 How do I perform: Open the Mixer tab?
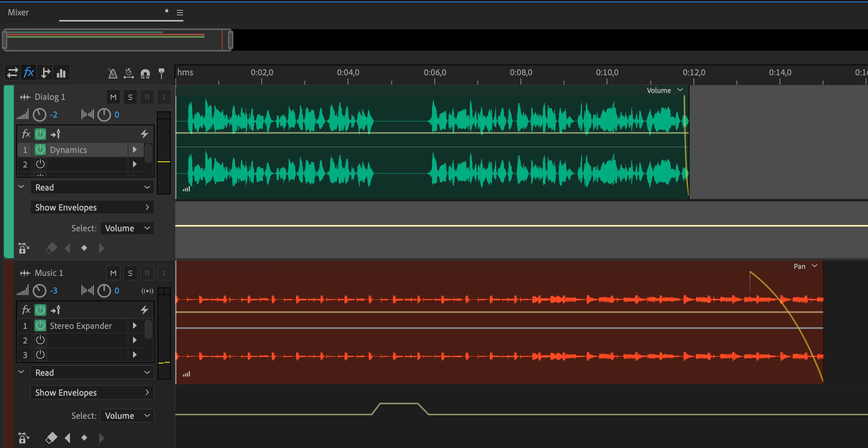pyautogui.click(x=18, y=12)
